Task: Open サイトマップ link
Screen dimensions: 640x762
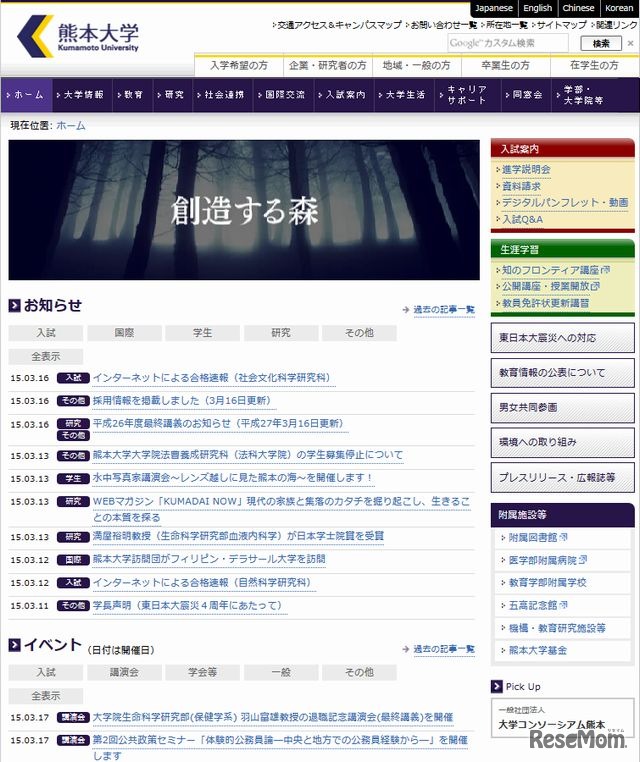Action: pyautogui.click(x=561, y=25)
